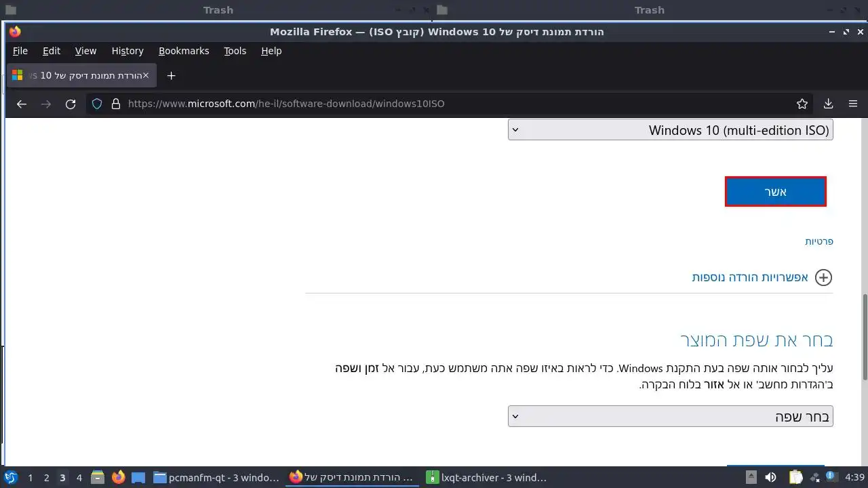Switch to virtual desktop 2
The image size is (868, 488).
47,478
